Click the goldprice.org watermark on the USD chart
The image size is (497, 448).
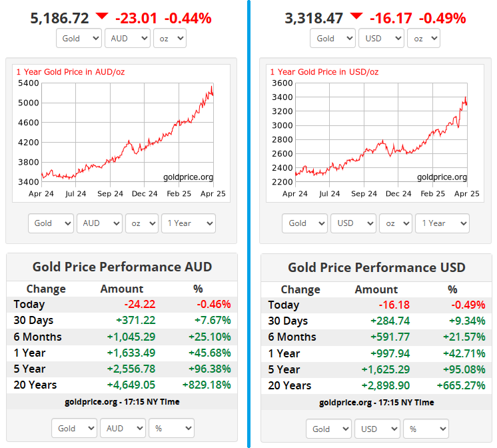442,177
